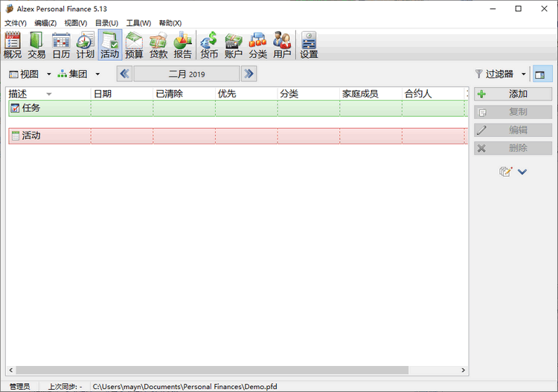Open the 编辑(Z) menu
Screen dimensions: 558x392
(45, 23)
